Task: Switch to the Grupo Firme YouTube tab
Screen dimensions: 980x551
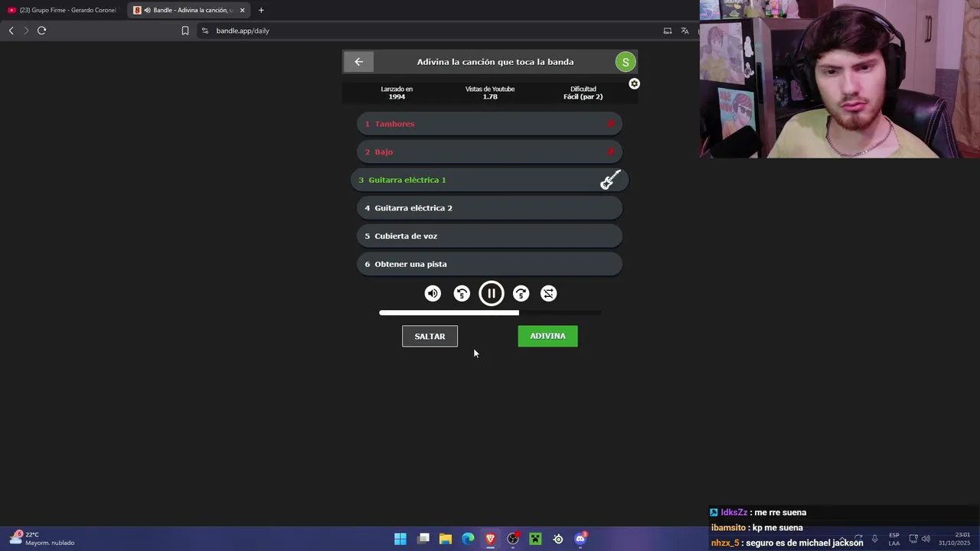Action: pyautogui.click(x=63, y=10)
